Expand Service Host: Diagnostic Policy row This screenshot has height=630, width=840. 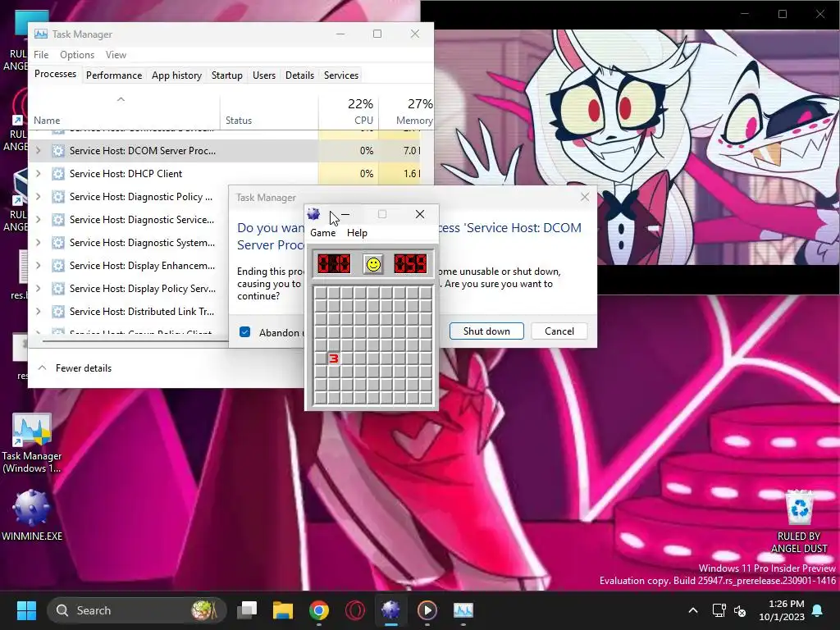[x=38, y=197]
